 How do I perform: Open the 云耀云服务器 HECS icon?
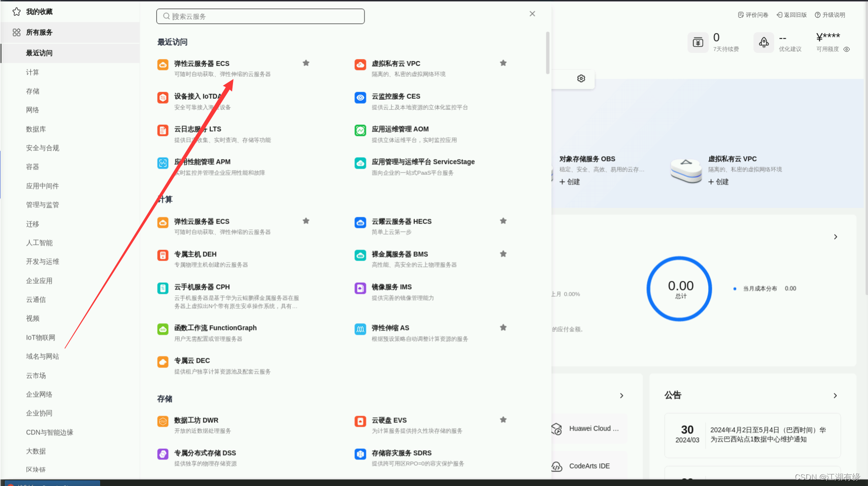360,223
